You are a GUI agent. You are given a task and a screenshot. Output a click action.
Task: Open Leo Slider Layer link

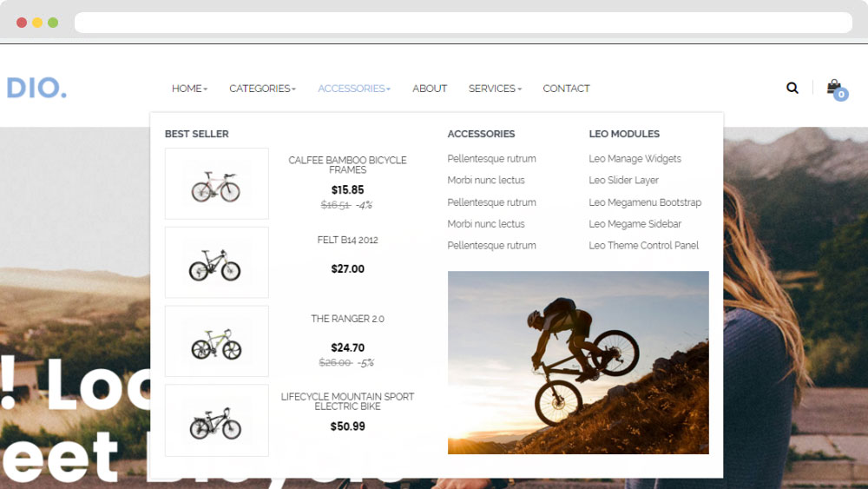[x=624, y=180]
